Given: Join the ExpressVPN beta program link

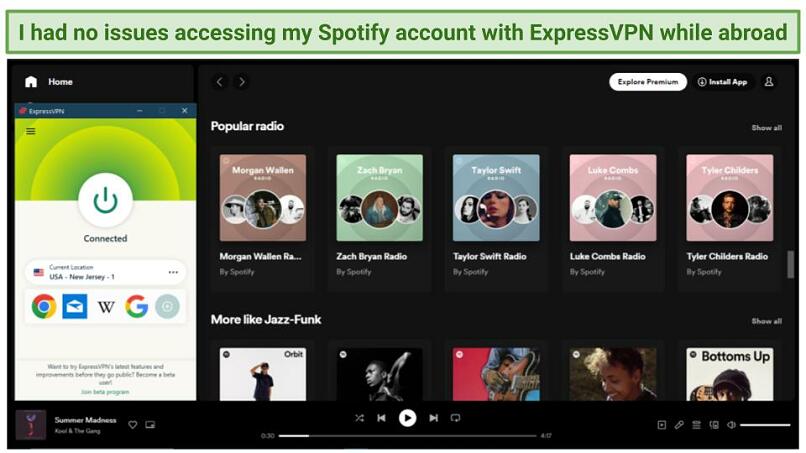Looking at the screenshot, I should click(105, 392).
